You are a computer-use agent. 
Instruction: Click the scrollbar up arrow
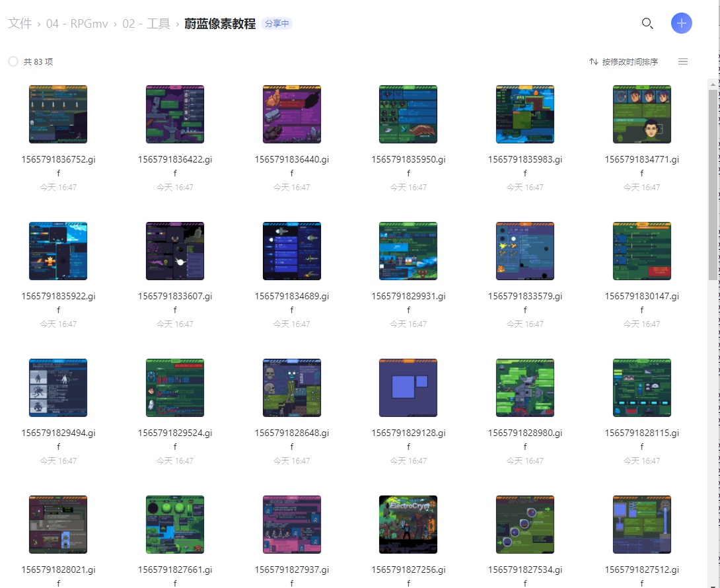pyautogui.click(x=713, y=84)
